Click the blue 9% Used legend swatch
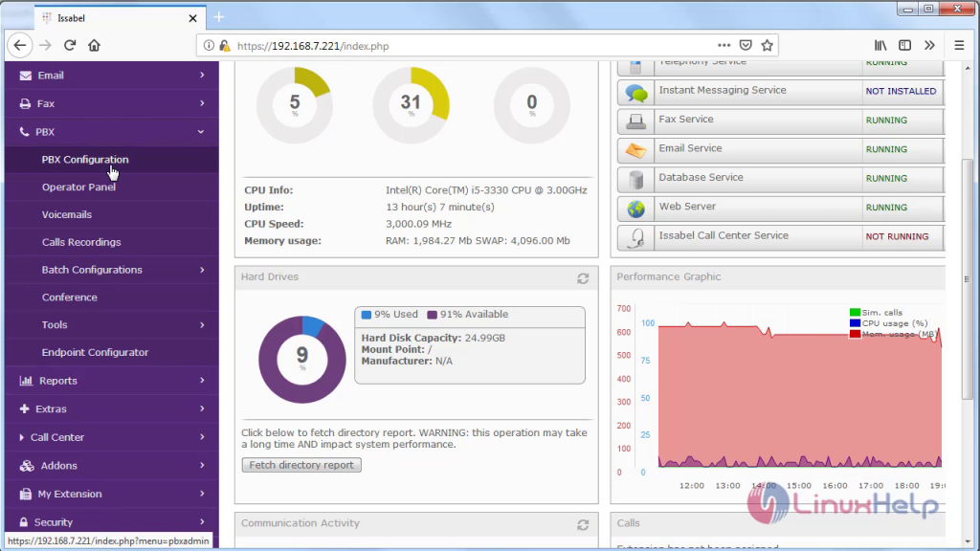 click(367, 315)
